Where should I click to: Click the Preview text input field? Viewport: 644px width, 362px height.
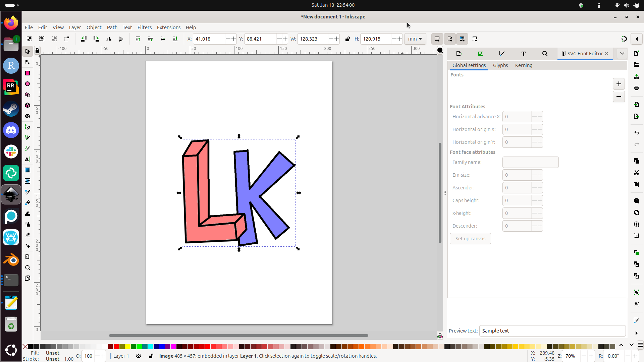click(x=552, y=331)
